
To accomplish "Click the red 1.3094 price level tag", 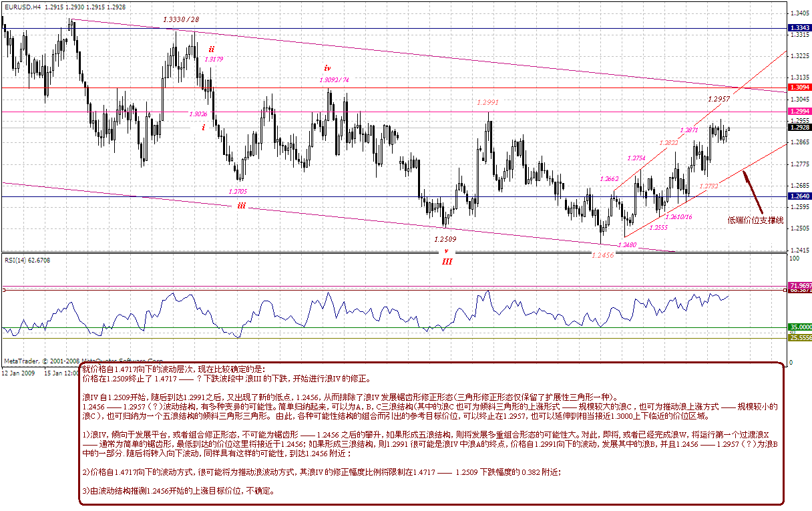I will [799, 88].
